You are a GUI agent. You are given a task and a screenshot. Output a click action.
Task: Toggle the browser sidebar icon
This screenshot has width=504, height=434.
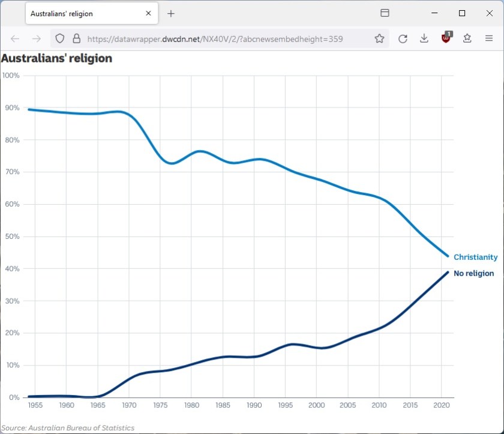(385, 13)
